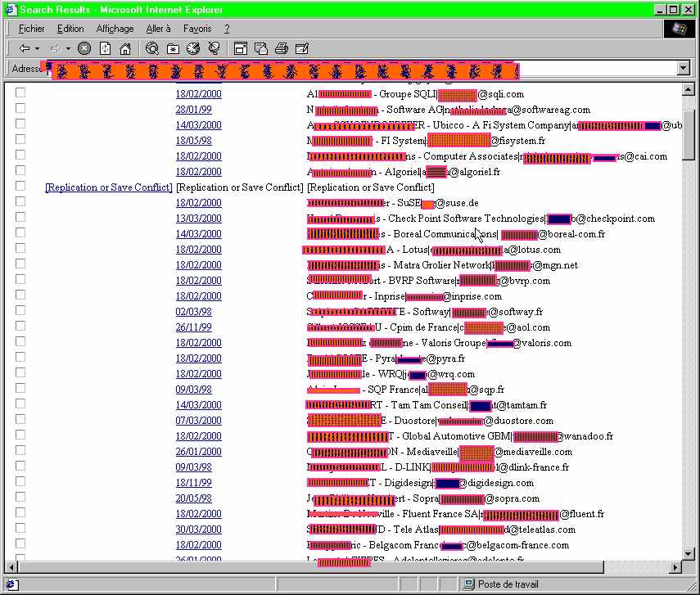Click the page icon in the status bar
This screenshot has height=595, width=700.
[11, 584]
